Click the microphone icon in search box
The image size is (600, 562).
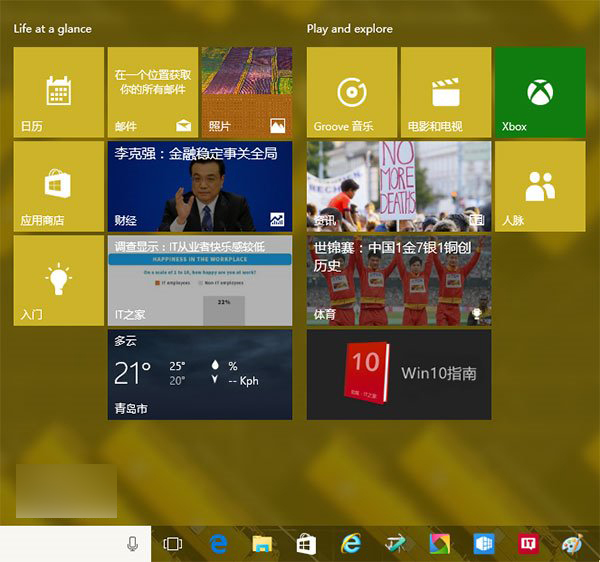(132, 543)
